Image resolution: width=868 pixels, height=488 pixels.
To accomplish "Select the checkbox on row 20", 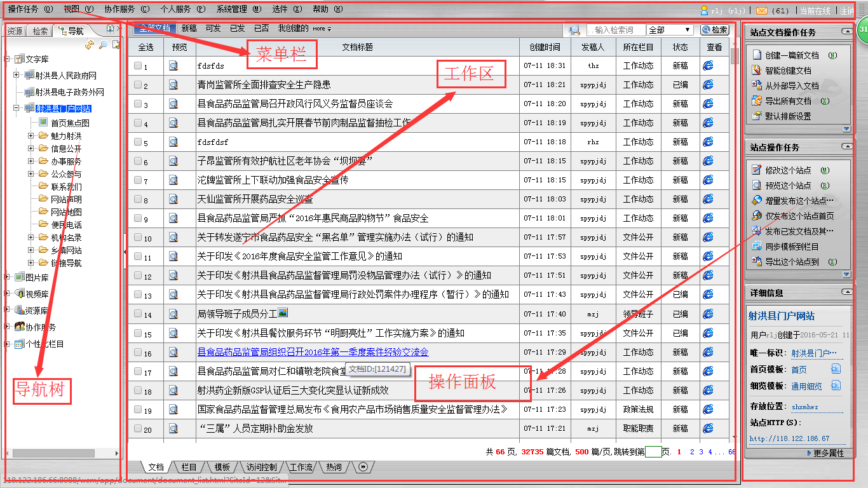I will pos(139,429).
